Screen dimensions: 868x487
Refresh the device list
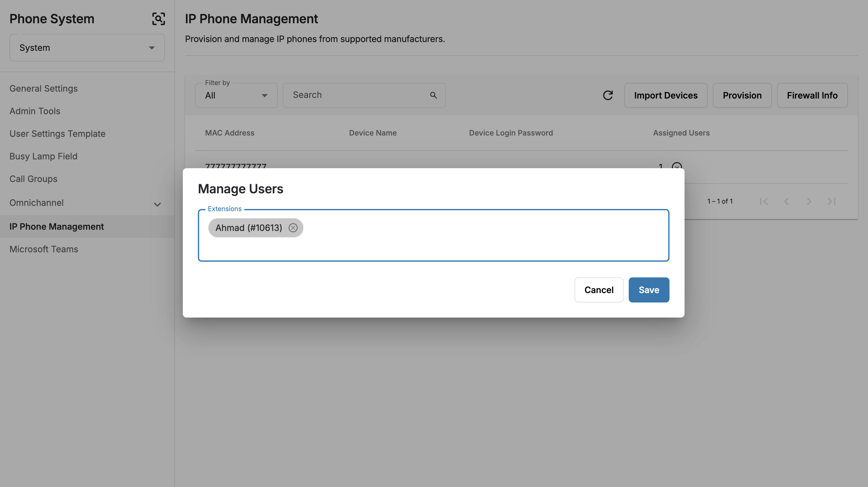607,95
